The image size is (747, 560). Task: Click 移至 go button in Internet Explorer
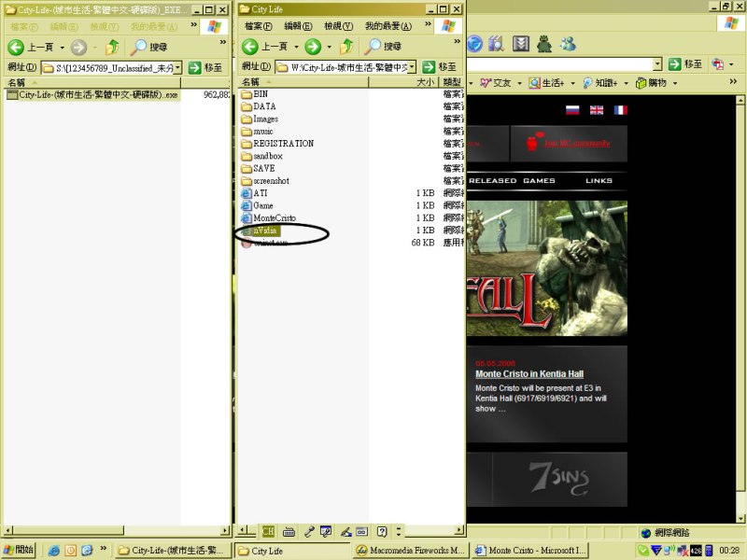click(x=685, y=63)
